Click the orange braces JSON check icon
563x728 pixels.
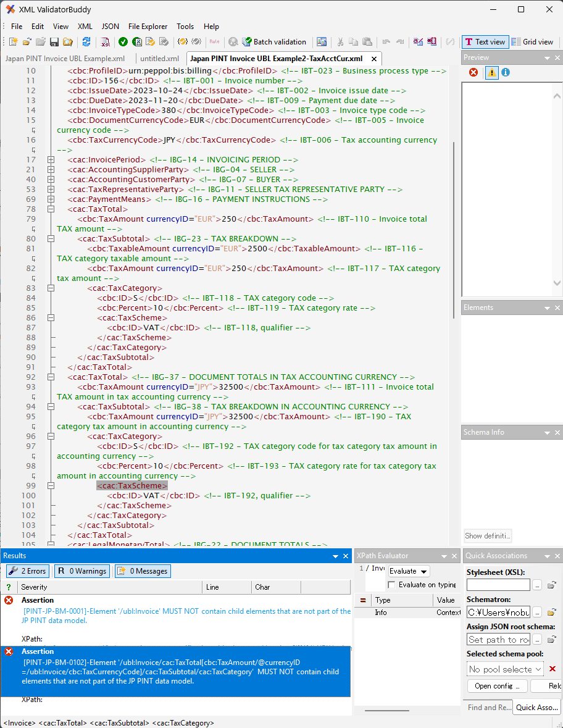tap(182, 42)
